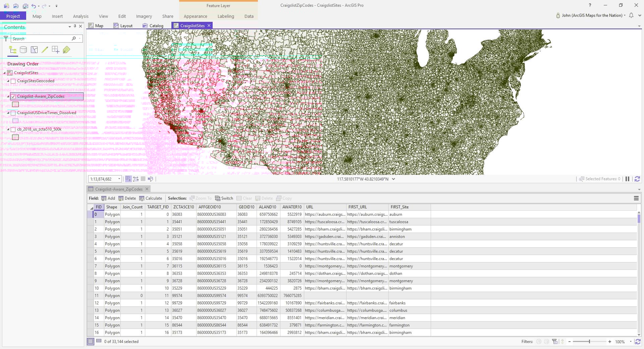Pin the Contents pane

tap(75, 26)
